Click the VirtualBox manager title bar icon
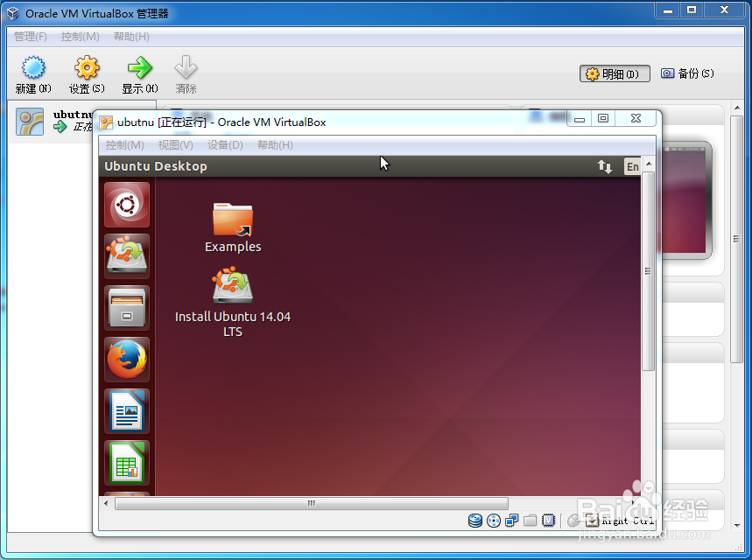 tap(13, 13)
